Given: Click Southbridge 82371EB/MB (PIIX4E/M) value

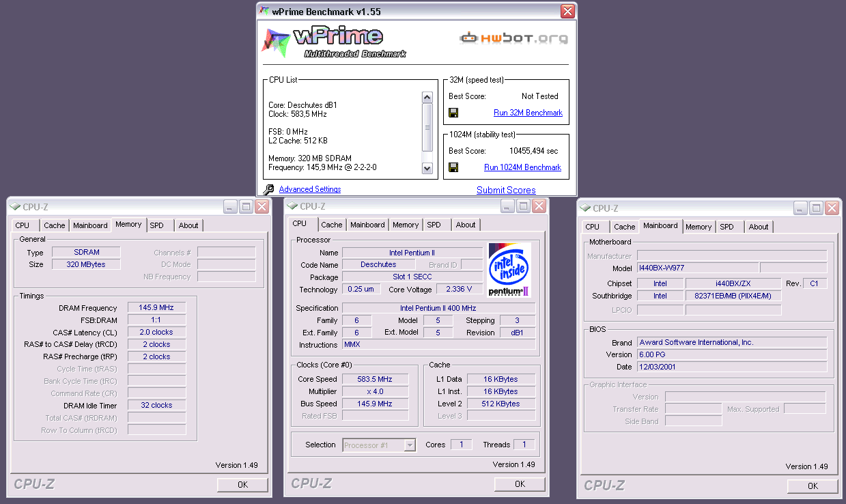Looking at the screenshot, I should click(x=733, y=296).
